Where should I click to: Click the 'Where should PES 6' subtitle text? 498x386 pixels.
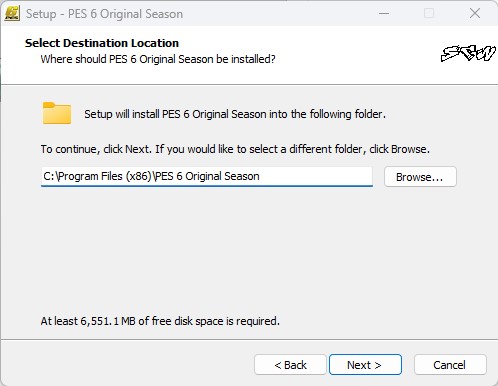[x=158, y=59]
